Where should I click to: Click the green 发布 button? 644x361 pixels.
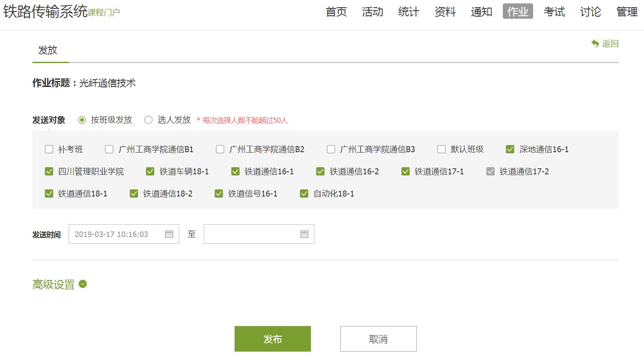(x=273, y=339)
